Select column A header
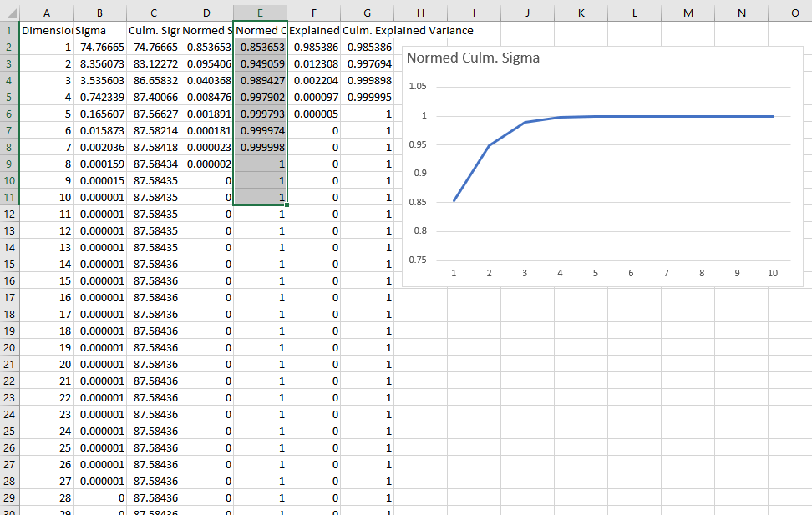 [x=46, y=13]
